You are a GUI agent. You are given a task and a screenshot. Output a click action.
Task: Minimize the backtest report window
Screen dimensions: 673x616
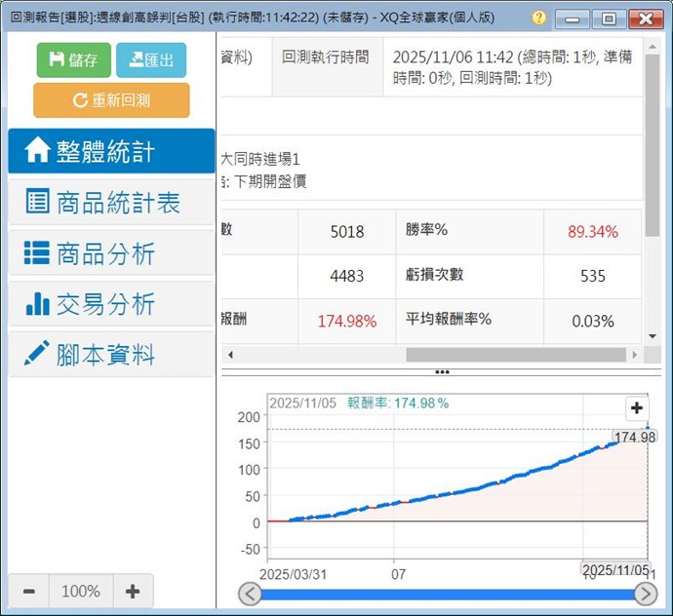pos(573,19)
